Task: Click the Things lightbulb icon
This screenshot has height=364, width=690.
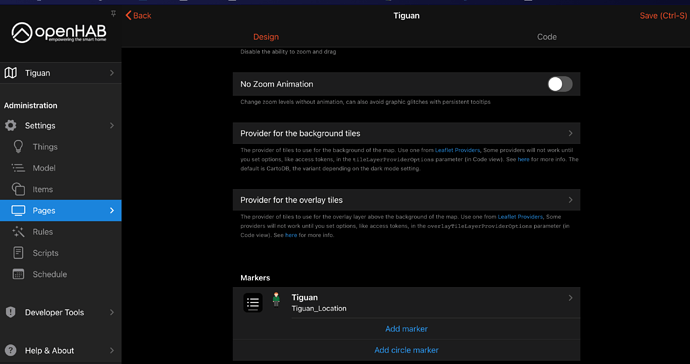Action: [18, 147]
